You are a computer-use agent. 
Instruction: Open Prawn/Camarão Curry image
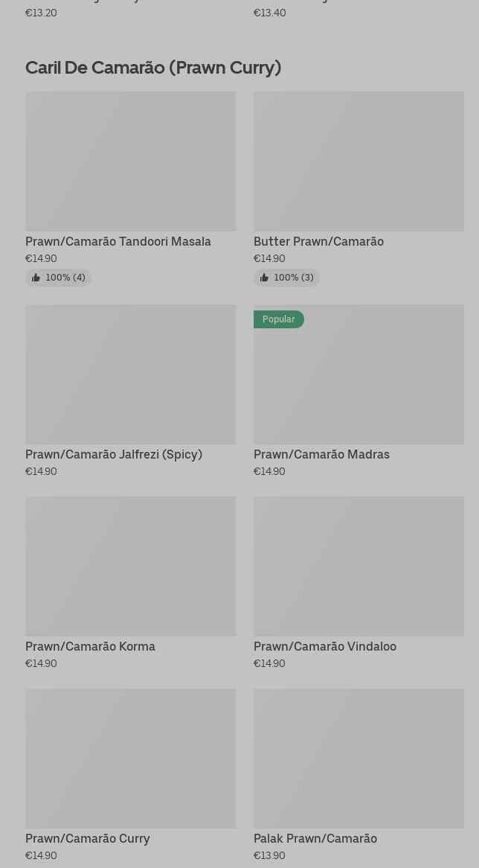click(x=131, y=759)
